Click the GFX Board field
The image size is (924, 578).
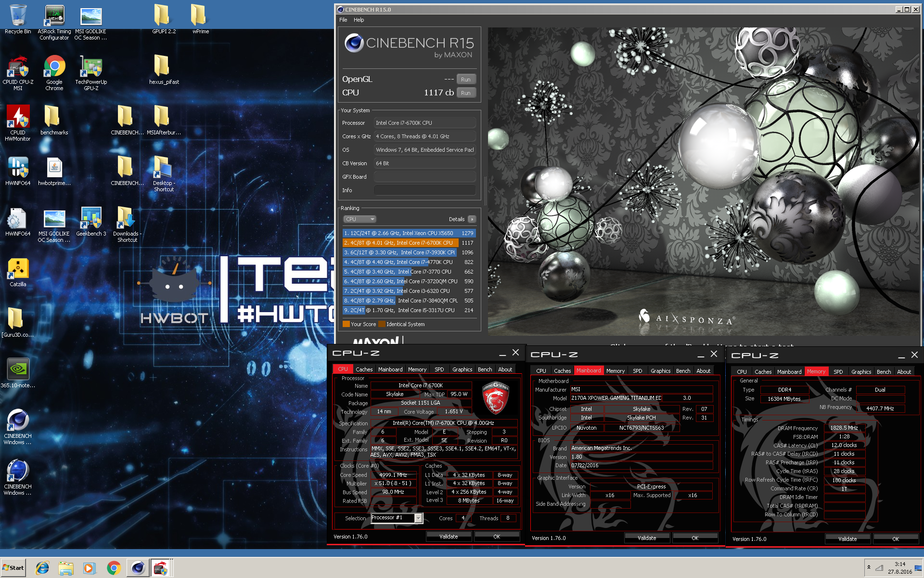click(424, 177)
